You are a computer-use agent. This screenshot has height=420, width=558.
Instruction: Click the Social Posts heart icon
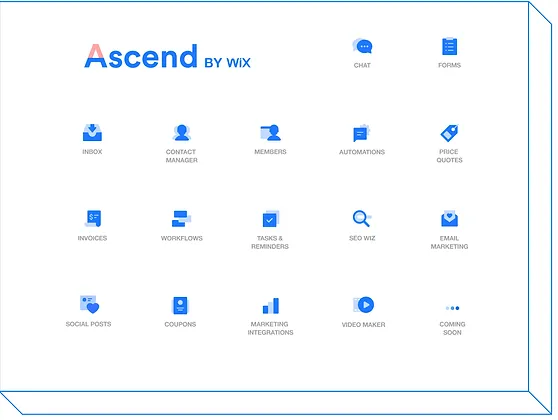pyautogui.click(x=89, y=304)
